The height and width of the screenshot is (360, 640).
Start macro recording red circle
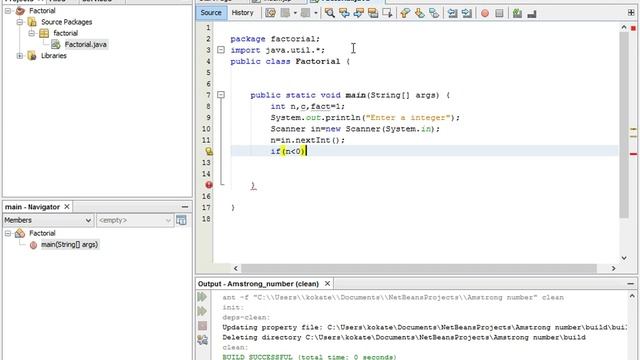(485, 13)
